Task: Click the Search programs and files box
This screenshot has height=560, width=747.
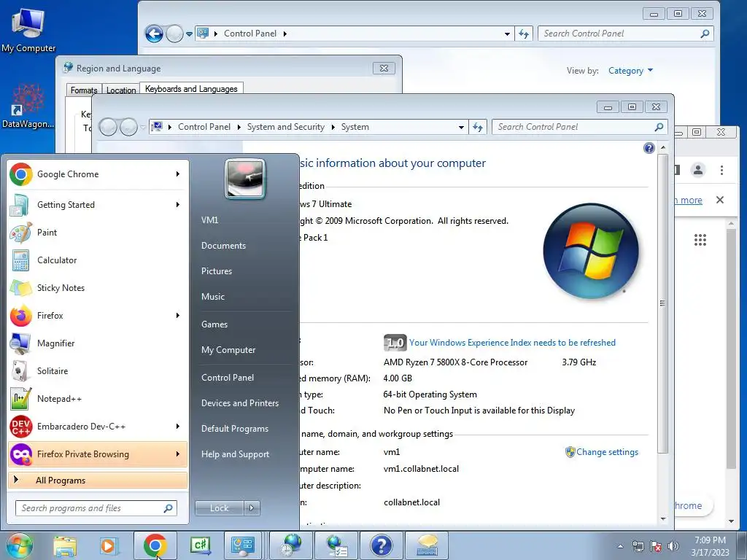Action: 96,508
